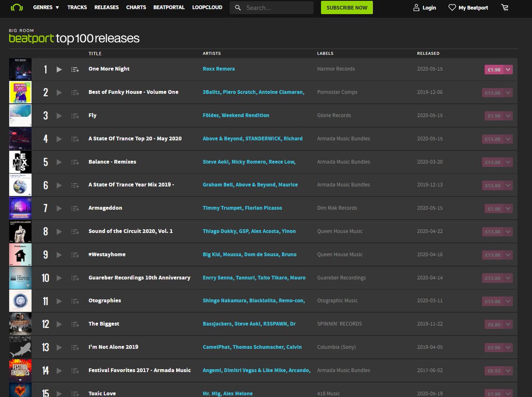Open Timmy Trumpet artist link
Screen dimensions: 532x397
pyautogui.click(x=222, y=208)
